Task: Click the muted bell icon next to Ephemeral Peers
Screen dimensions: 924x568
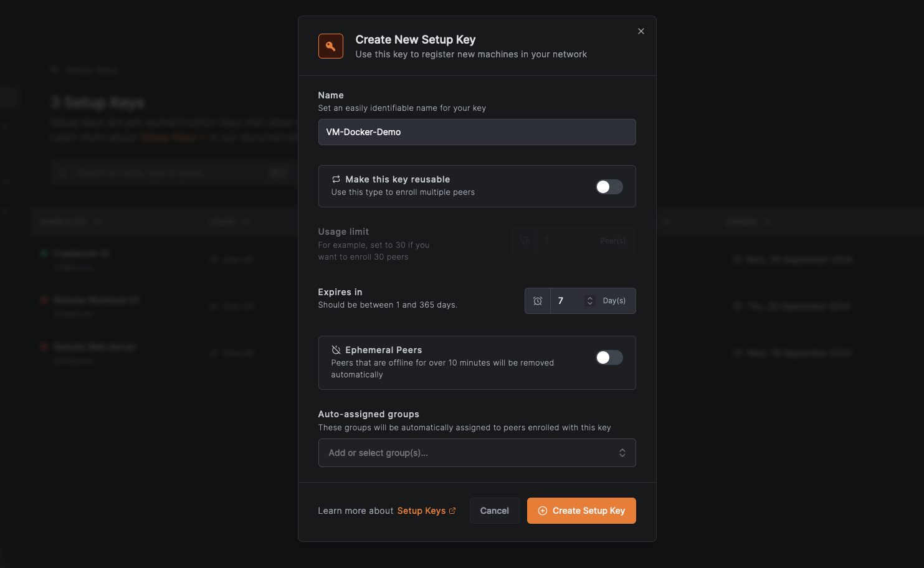Action: [x=336, y=349]
